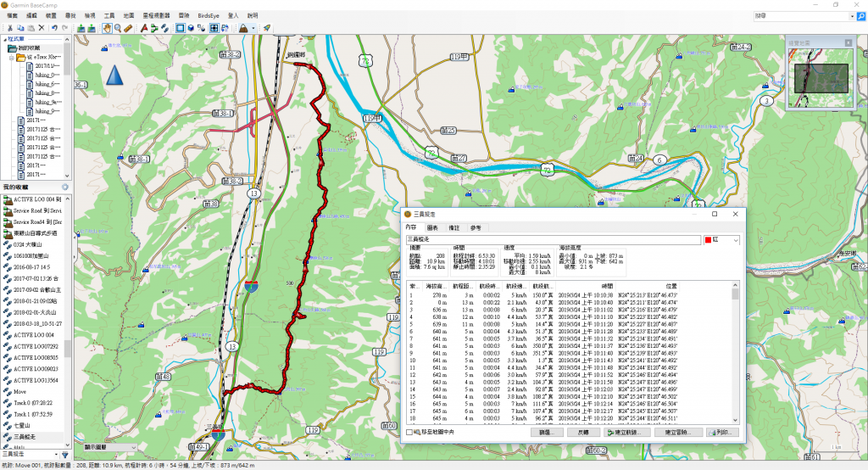Click the 反轉 button

pyautogui.click(x=583, y=432)
